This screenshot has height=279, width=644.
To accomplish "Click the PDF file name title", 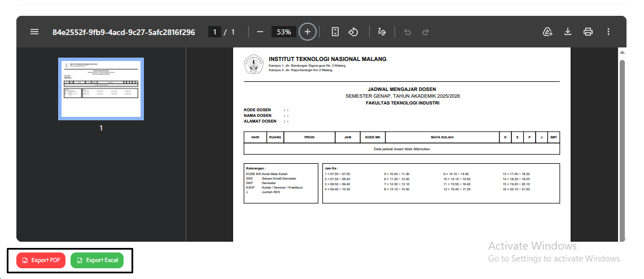I will [x=124, y=32].
